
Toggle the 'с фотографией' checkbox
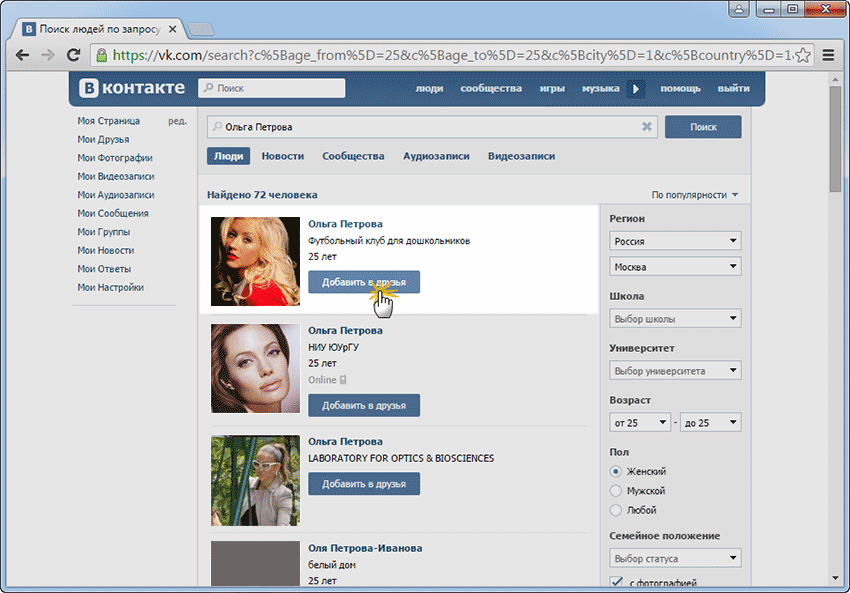[616, 582]
